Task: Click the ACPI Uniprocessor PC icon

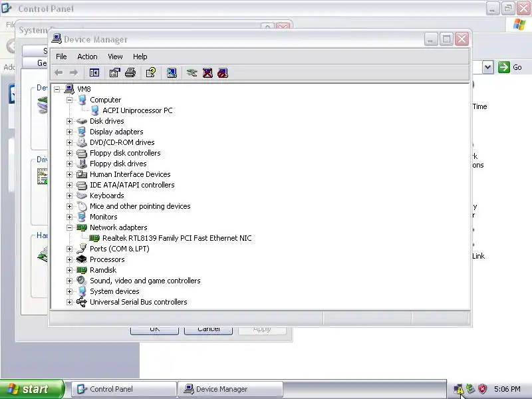Action: click(x=94, y=110)
